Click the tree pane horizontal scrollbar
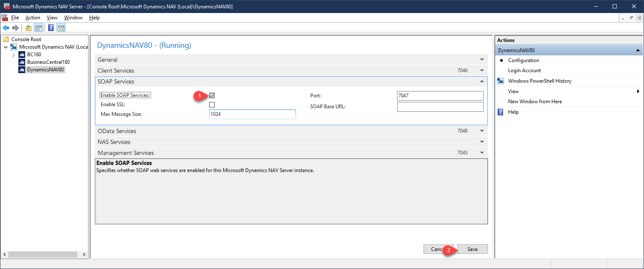644x269 pixels. click(x=42, y=255)
